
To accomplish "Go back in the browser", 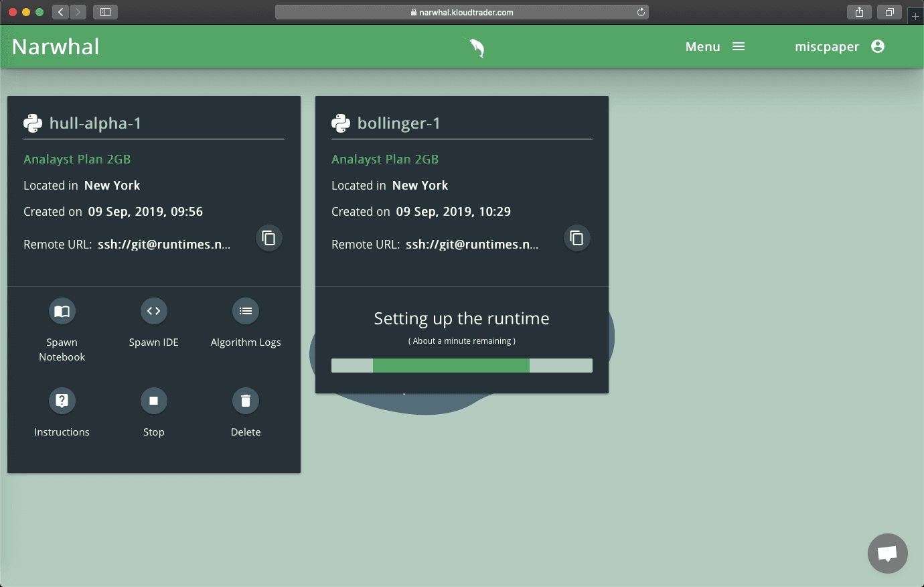I will click(x=61, y=12).
